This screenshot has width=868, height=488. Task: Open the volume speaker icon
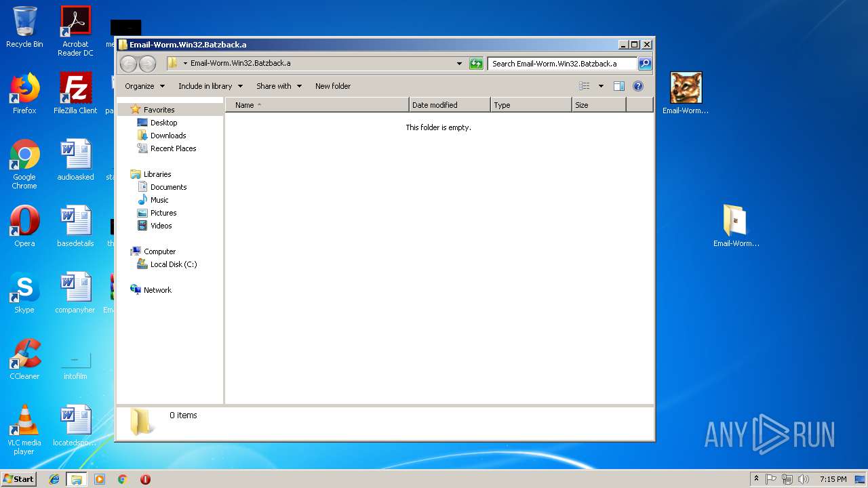pyautogui.click(x=804, y=479)
